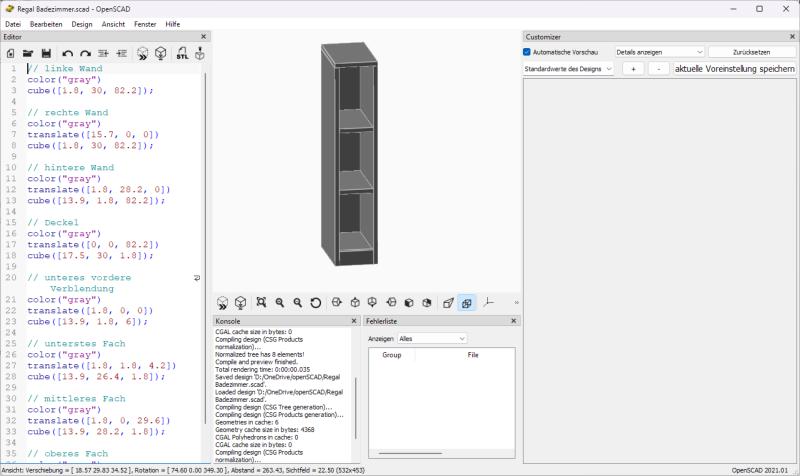
Task: Zoom in on the 3D view
Action: [280, 303]
